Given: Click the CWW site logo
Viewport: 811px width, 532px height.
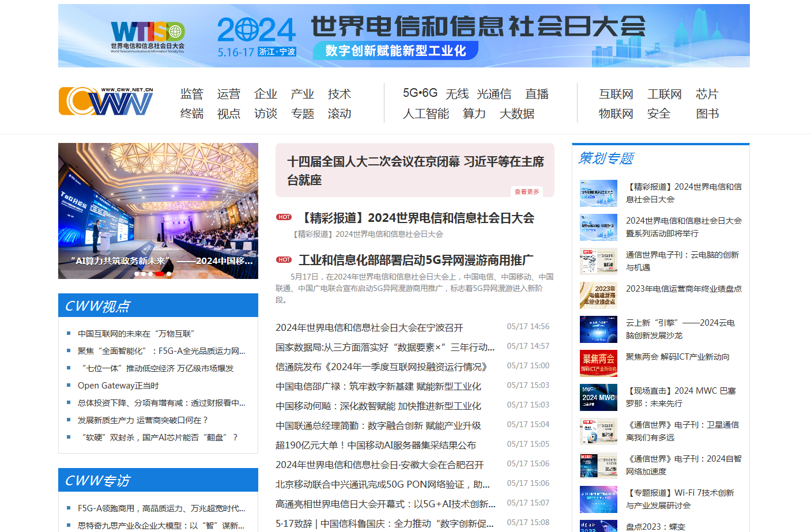Looking at the screenshot, I should point(106,101).
